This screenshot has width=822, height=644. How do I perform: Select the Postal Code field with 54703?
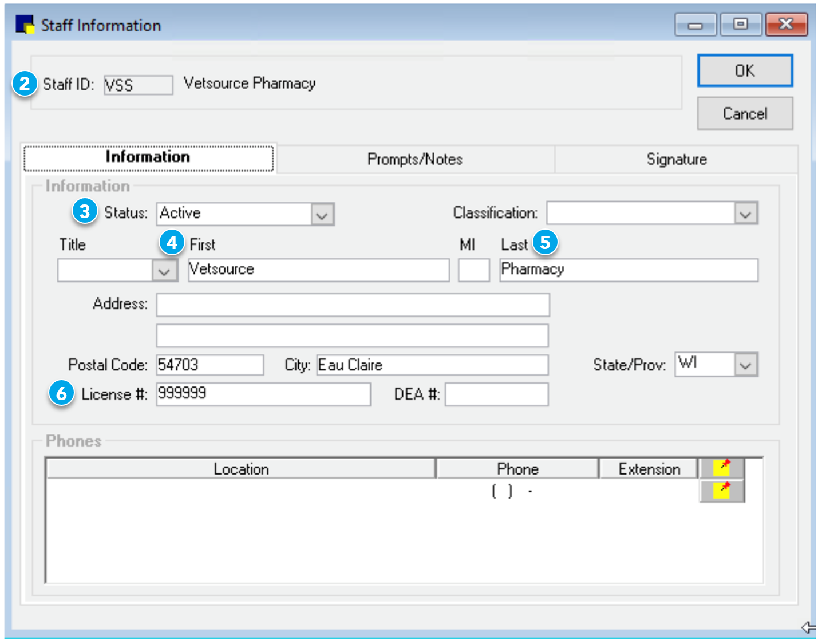click(210, 365)
